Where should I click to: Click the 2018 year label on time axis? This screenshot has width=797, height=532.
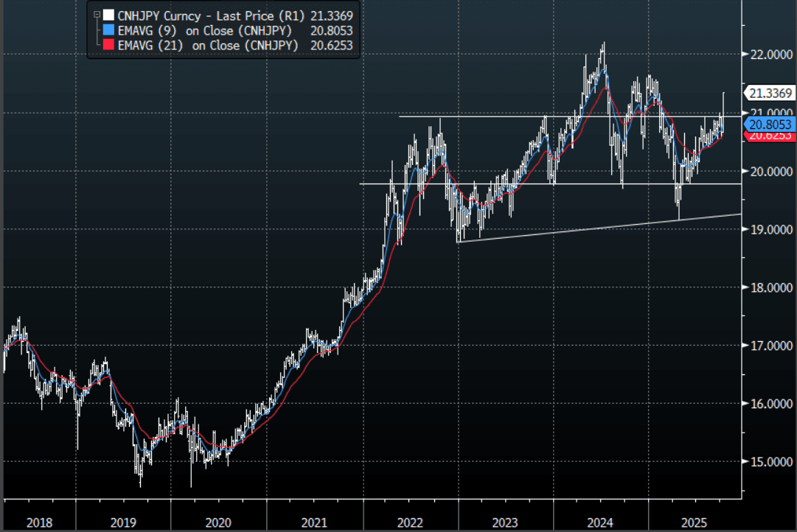(x=39, y=522)
